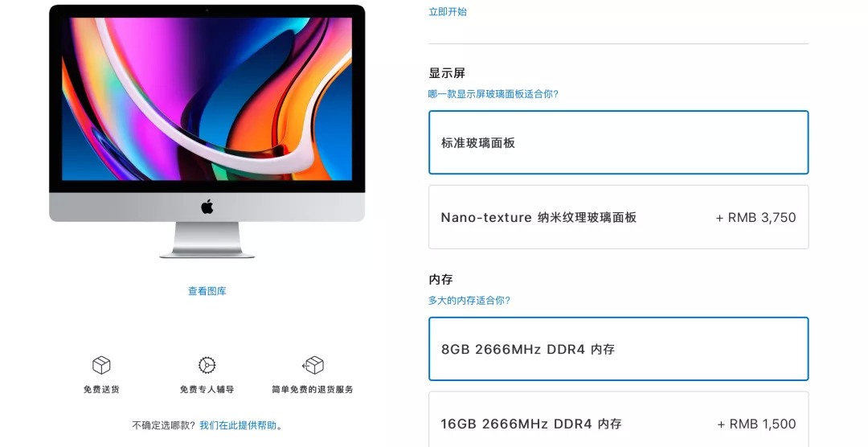The image size is (868, 447).
Task: Select 8GB 2666MHz DDR4 内存 option
Action: [x=618, y=349]
